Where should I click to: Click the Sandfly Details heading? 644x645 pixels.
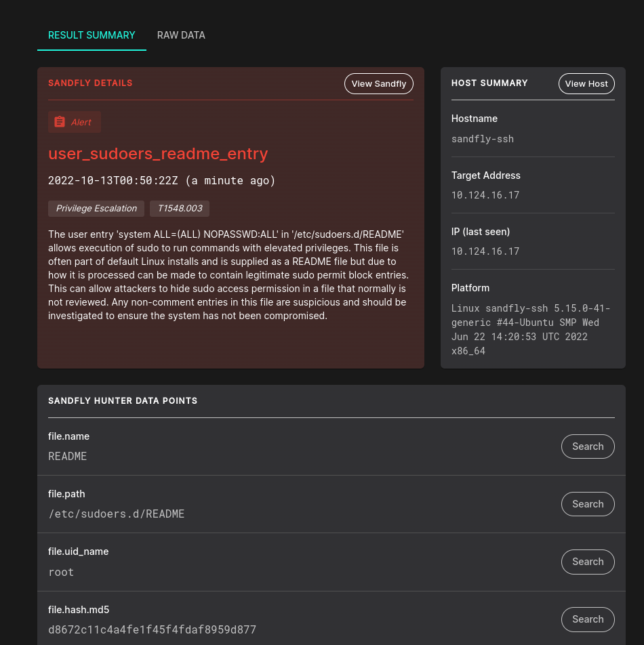tap(90, 83)
